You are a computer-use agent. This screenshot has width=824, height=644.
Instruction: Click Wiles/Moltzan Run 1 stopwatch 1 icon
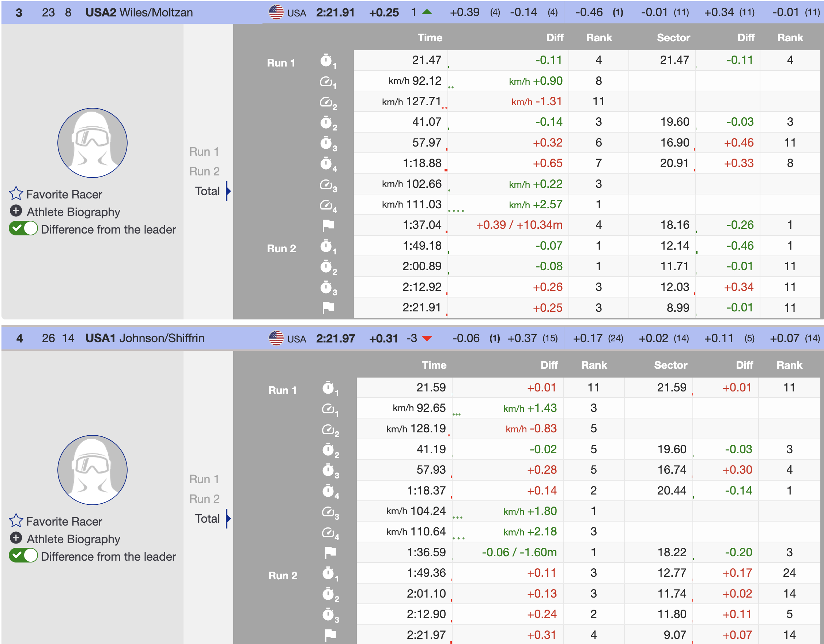(x=326, y=60)
